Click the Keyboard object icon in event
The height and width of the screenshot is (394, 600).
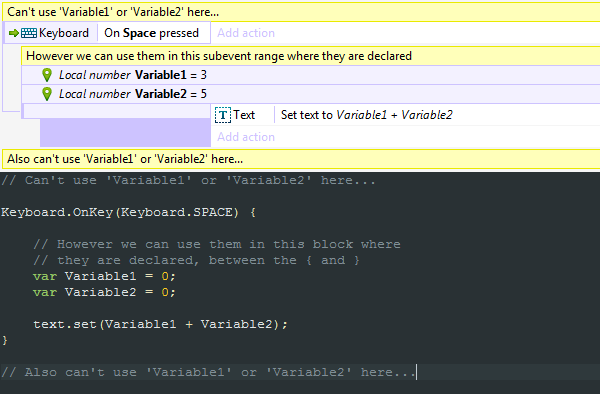click(x=29, y=33)
